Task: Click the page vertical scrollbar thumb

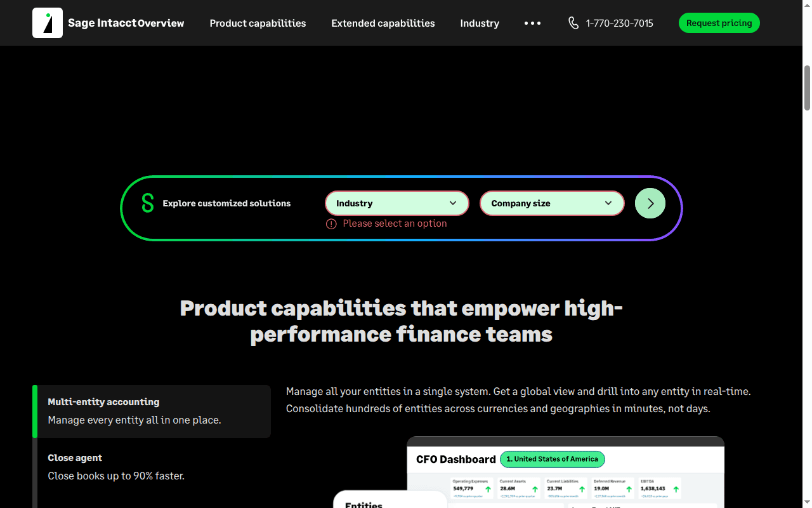Action: (807, 88)
